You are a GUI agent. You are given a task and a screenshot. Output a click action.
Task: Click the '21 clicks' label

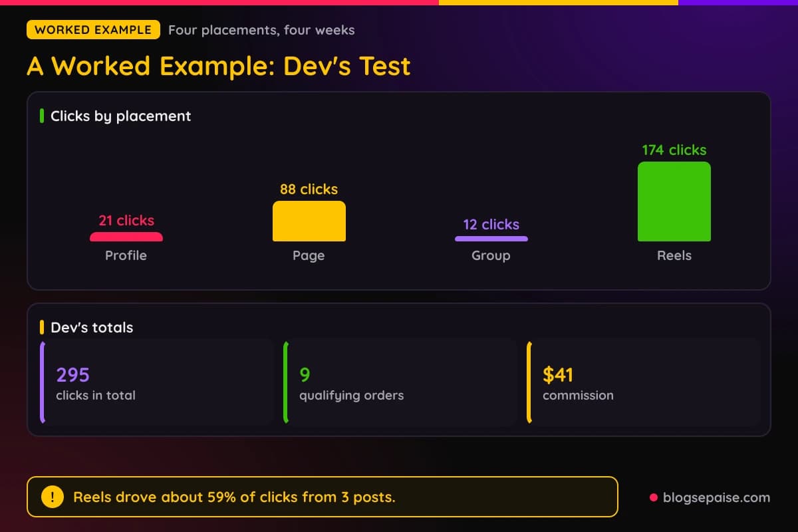pyautogui.click(x=126, y=221)
